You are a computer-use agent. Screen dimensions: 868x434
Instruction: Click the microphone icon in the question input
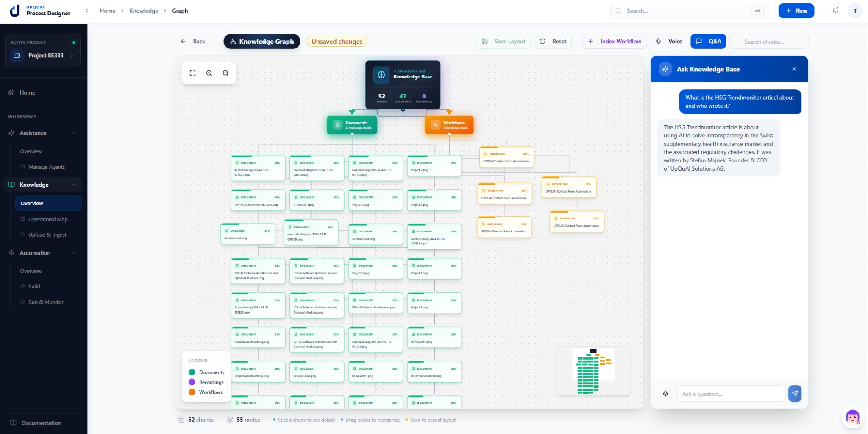(x=665, y=393)
